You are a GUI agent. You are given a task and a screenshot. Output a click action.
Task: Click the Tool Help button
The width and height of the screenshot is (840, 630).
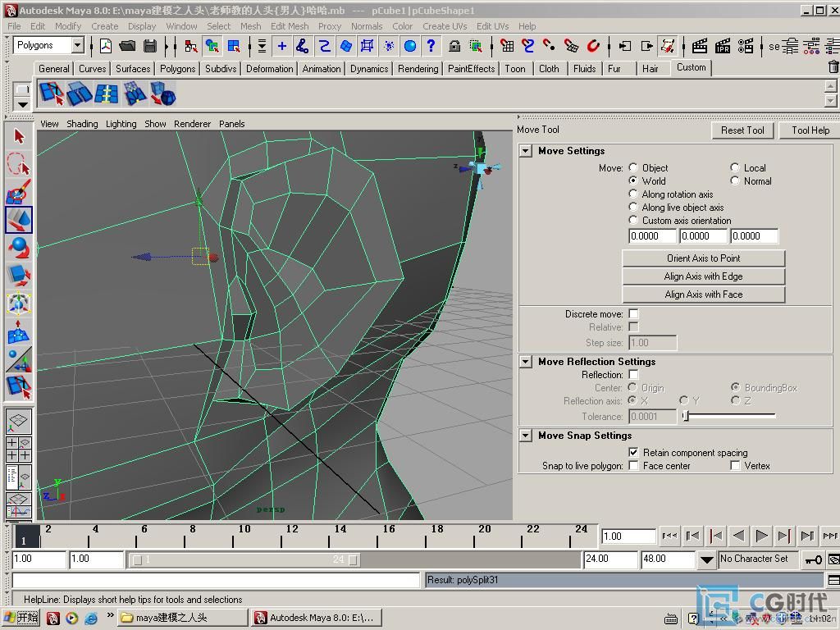coord(810,130)
